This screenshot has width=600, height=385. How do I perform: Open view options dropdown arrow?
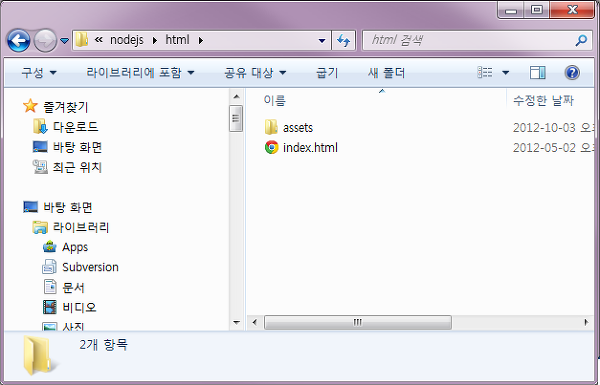click(505, 73)
